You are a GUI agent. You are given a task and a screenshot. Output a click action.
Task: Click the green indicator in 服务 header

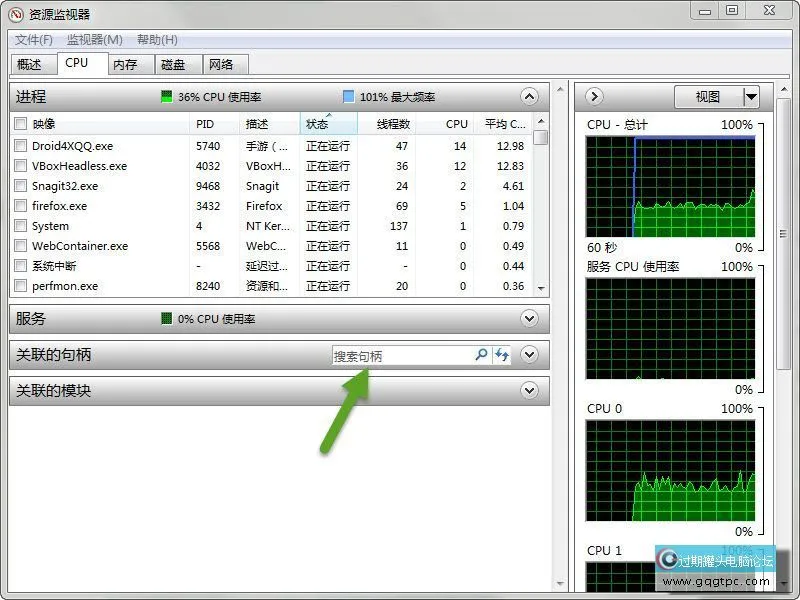tap(167, 319)
